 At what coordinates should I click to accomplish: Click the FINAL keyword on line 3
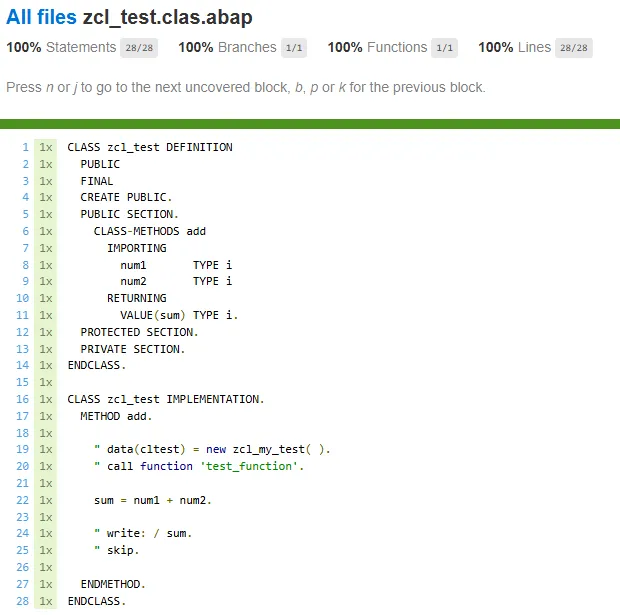click(97, 181)
